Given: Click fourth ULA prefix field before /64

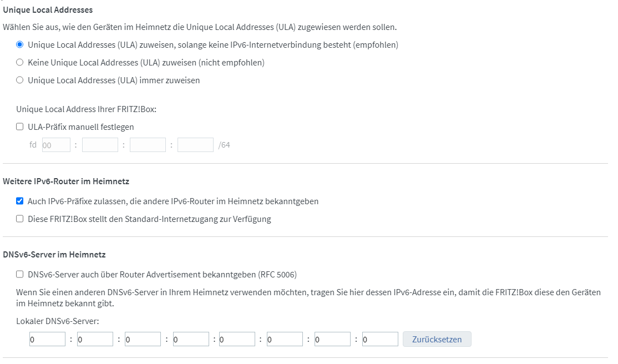Looking at the screenshot, I should (x=195, y=145).
